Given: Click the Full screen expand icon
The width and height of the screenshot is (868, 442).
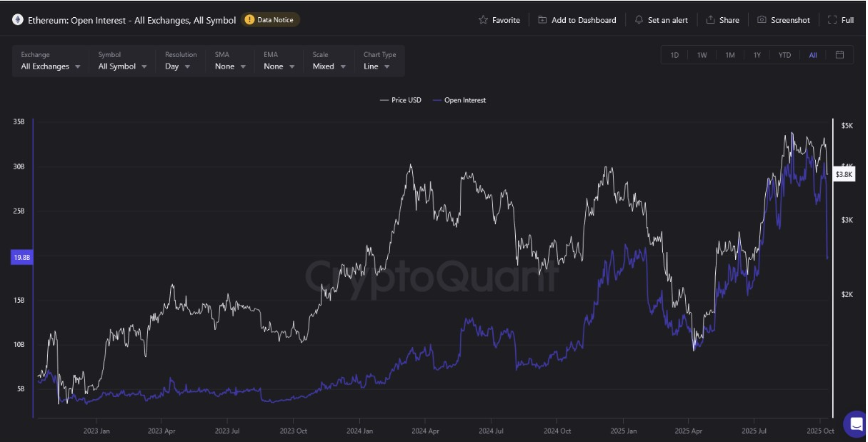Looking at the screenshot, I should 832,20.
